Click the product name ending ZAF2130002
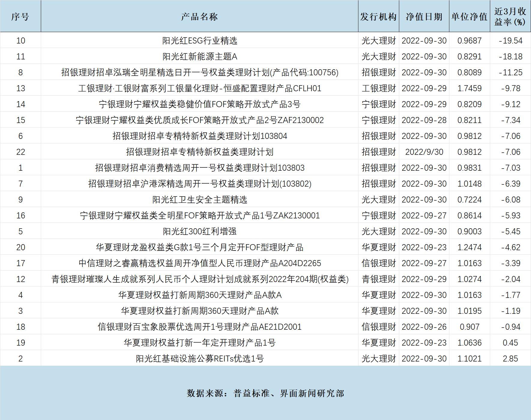This screenshot has width=531, height=420. click(x=200, y=120)
